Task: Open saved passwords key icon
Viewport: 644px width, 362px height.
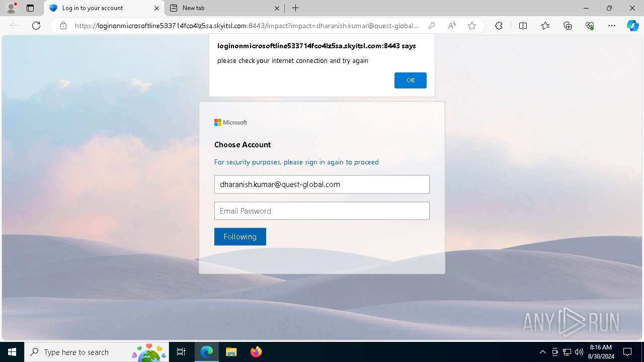Action: (x=431, y=26)
